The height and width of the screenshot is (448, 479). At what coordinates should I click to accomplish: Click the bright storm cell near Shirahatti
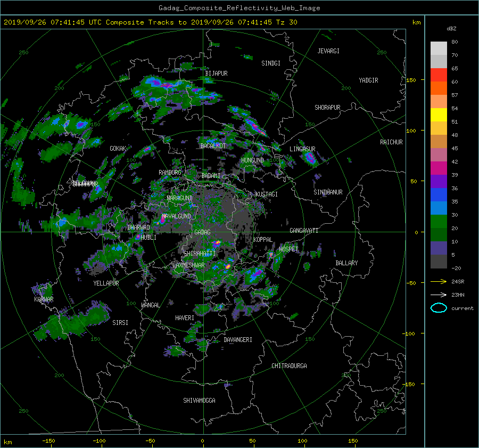(216, 243)
